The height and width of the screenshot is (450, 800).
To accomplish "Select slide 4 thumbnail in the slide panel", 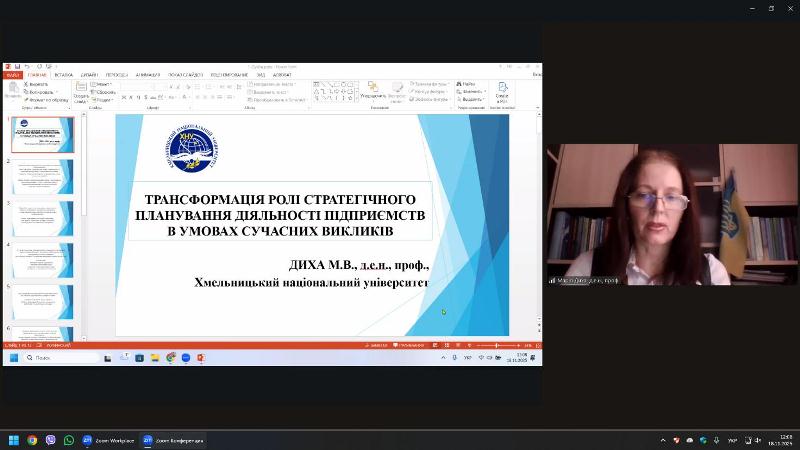I will pyautogui.click(x=43, y=260).
